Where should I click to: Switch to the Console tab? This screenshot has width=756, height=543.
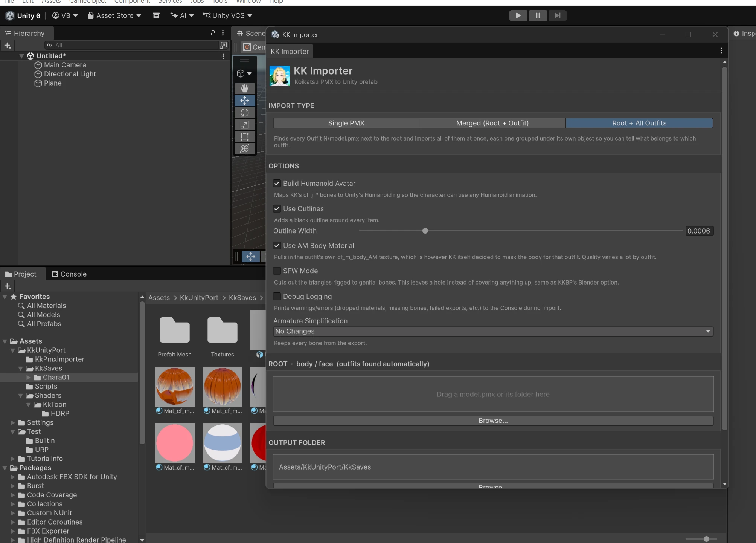[69, 274]
